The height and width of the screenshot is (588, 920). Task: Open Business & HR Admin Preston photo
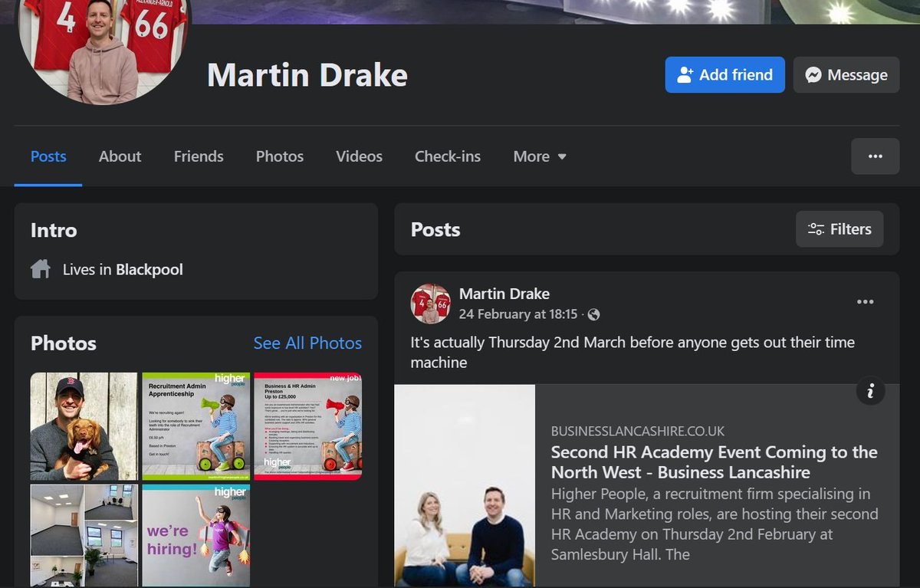(x=307, y=426)
